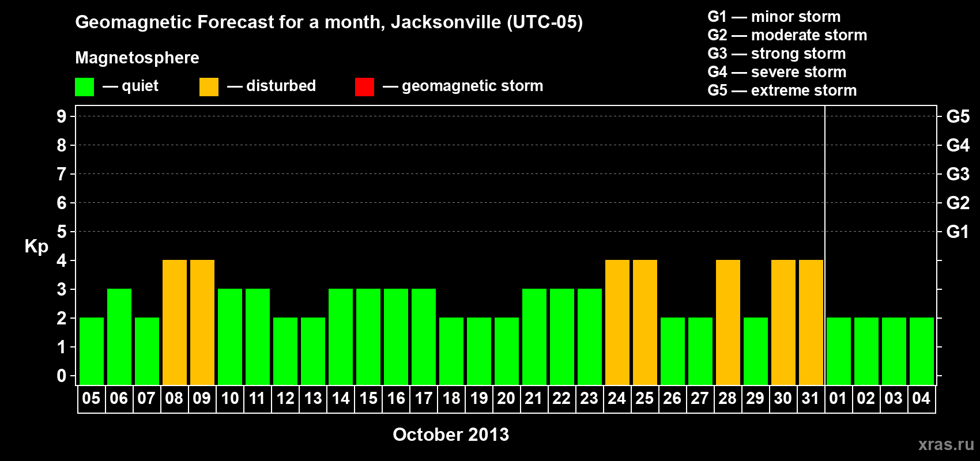
Task: Click the red geomagnetic storm legend swatch
Action: click(364, 86)
